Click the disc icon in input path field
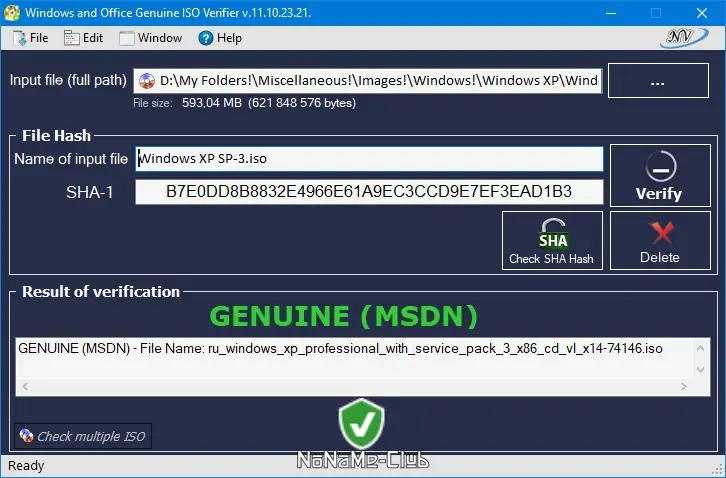 (x=147, y=81)
